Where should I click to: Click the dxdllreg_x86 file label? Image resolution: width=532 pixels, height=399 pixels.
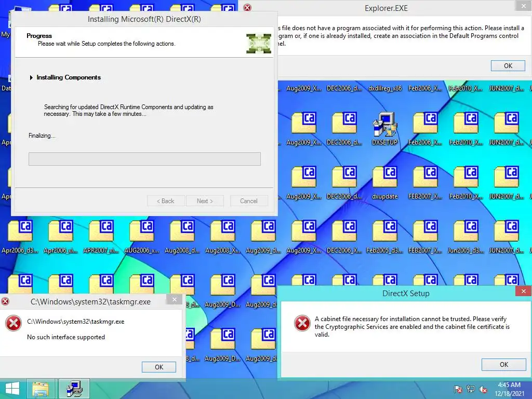pos(385,88)
